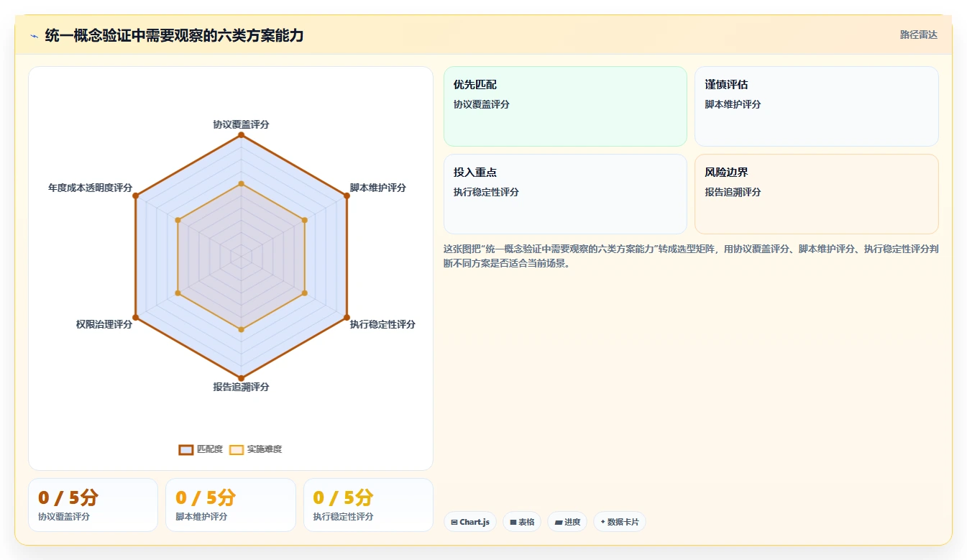Click the radar axis label 协议覆盖评分
This screenshot has width=967, height=560.
(241, 124)
